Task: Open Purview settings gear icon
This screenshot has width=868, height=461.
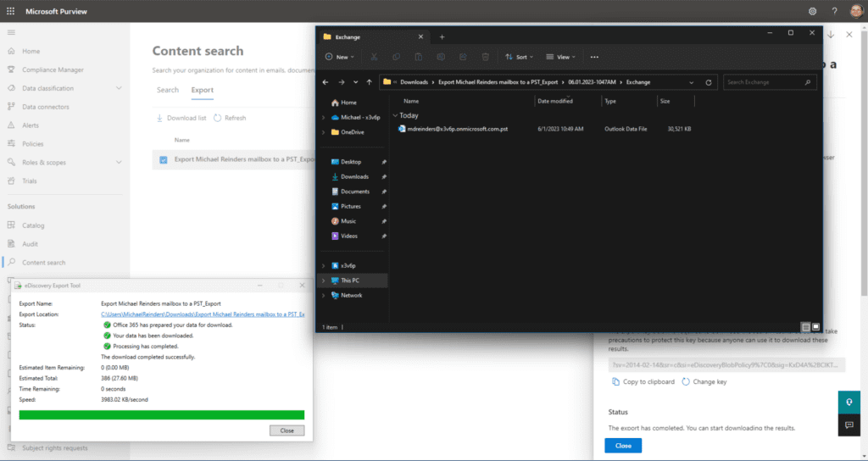Action: [x=812, y=11]
